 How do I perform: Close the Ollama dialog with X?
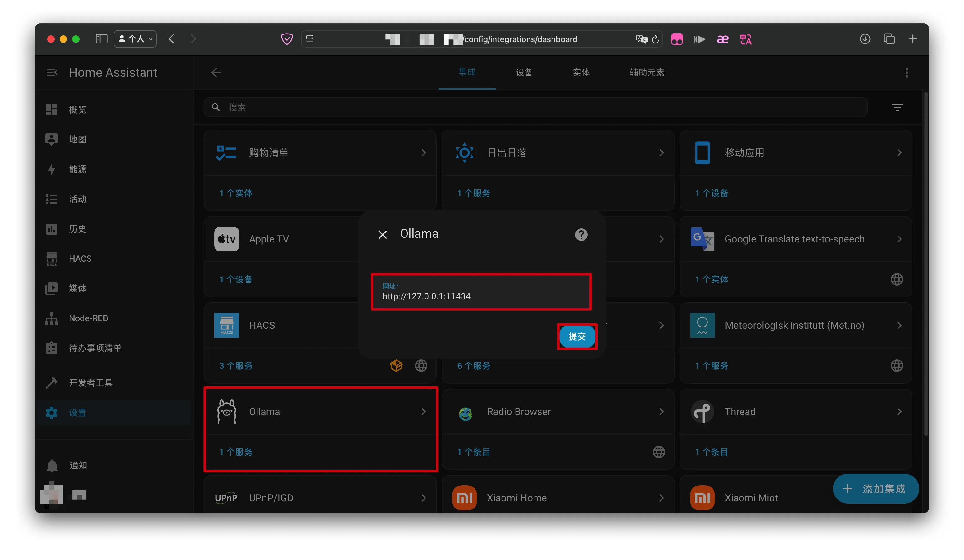(x=382, y=234)
